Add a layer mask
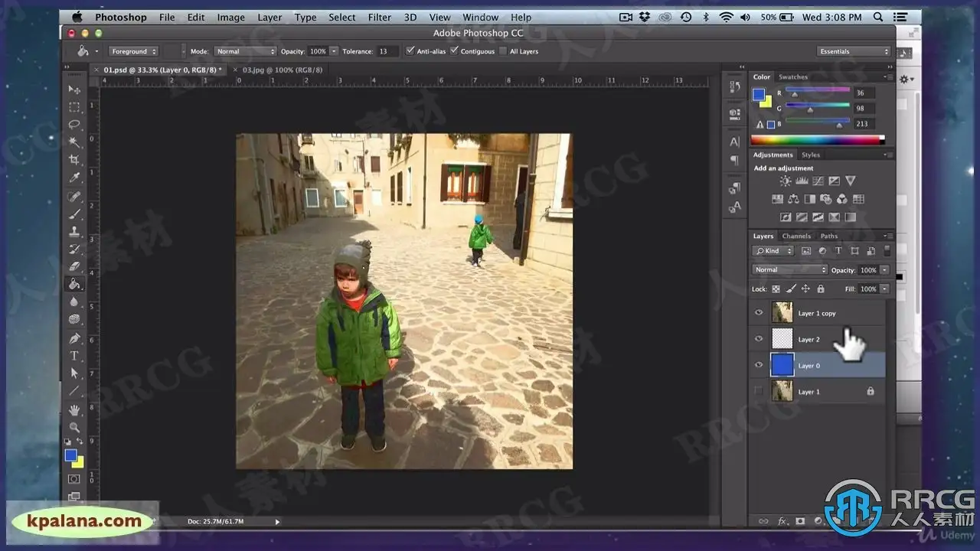This screenshot has width=980, height=551. (800, 521)
